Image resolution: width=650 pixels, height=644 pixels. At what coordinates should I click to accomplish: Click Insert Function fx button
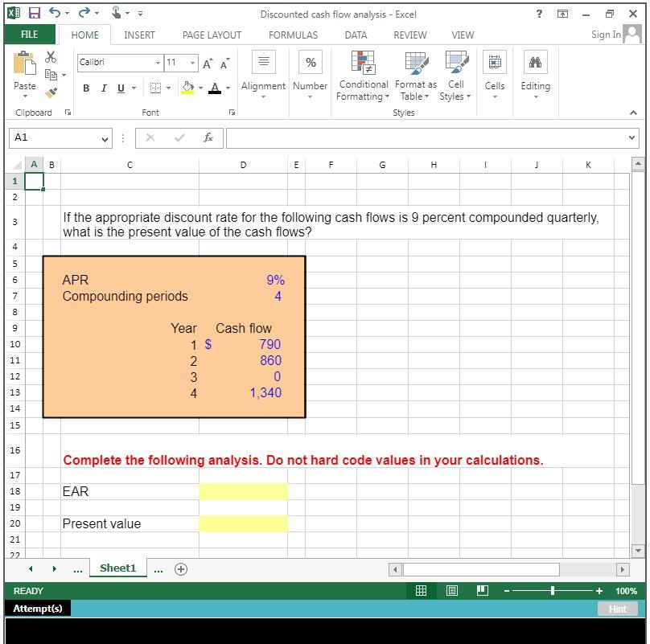[208, 137]
